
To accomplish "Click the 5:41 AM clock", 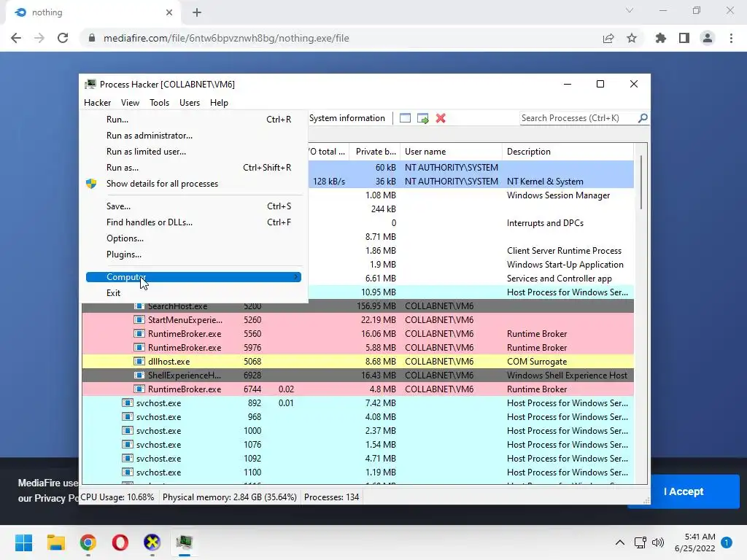I will pyautogui.click(x=700, y=537).
